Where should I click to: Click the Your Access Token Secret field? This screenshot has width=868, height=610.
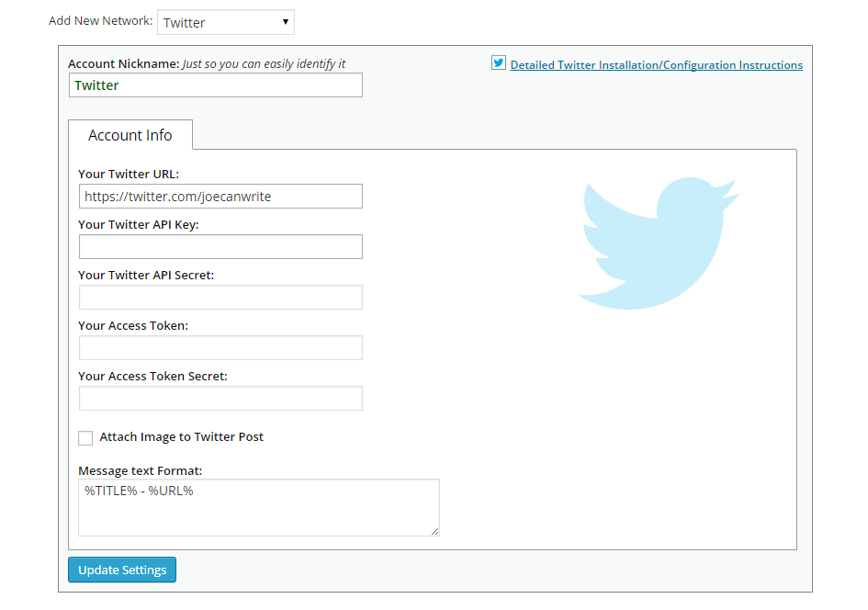(x=220, y=399)
